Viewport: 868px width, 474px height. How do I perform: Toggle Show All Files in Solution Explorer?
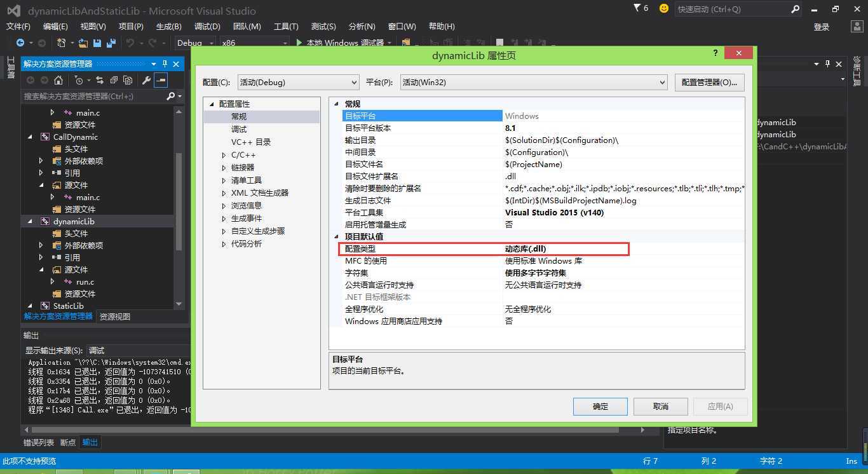(128, 80)
